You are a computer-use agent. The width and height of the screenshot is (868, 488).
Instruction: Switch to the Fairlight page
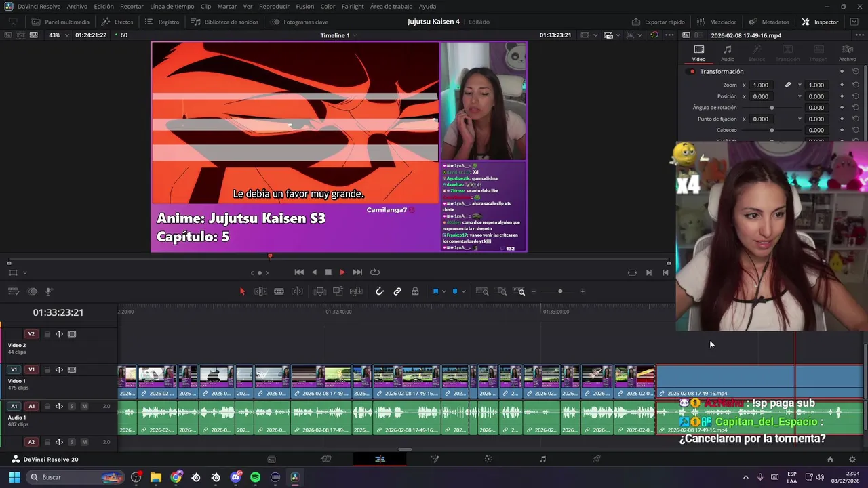[542, 459]
